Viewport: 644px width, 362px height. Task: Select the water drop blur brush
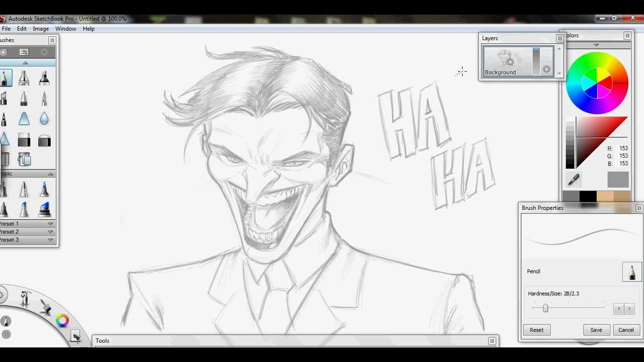click(x=44, y=119)
